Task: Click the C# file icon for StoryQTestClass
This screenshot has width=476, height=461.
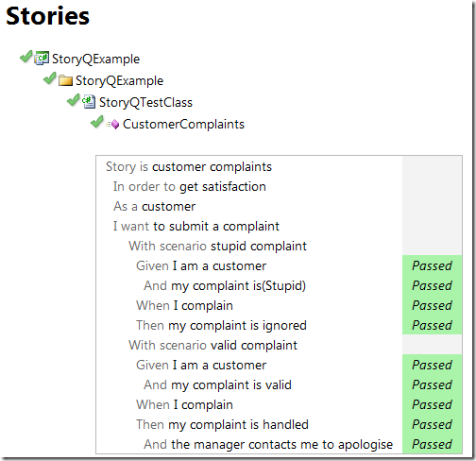Action: [89, 102]
